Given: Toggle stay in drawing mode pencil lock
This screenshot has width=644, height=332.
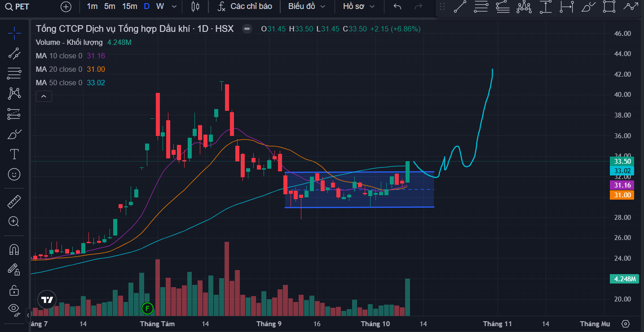Looking at the screenshot, I should [x=14, y=269].
